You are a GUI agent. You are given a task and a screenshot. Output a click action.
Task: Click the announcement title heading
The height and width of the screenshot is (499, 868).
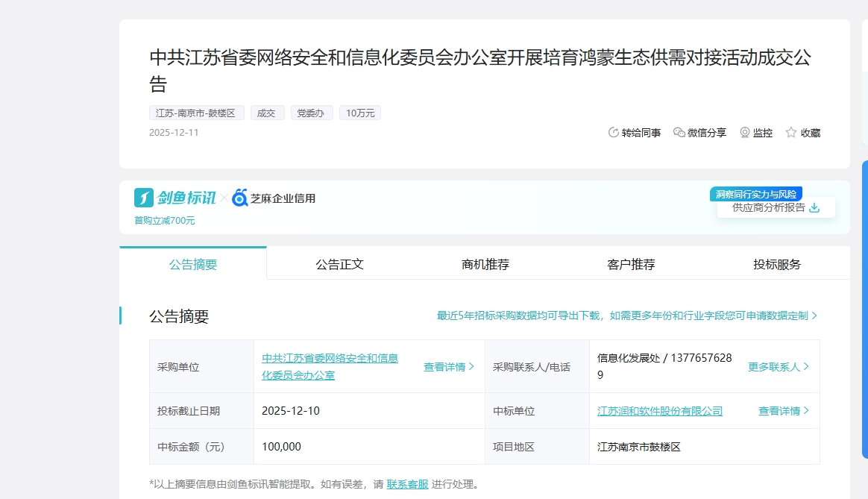tap(480, 70)
